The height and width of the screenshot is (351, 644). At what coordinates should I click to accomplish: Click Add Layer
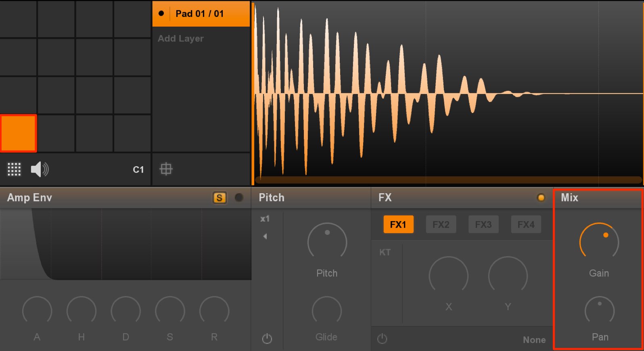click(181, 39)
